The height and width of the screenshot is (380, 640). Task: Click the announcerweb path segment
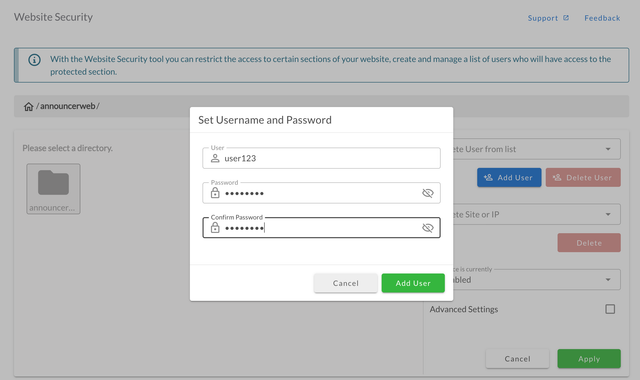pyautogui.click(x=67, y=106)
